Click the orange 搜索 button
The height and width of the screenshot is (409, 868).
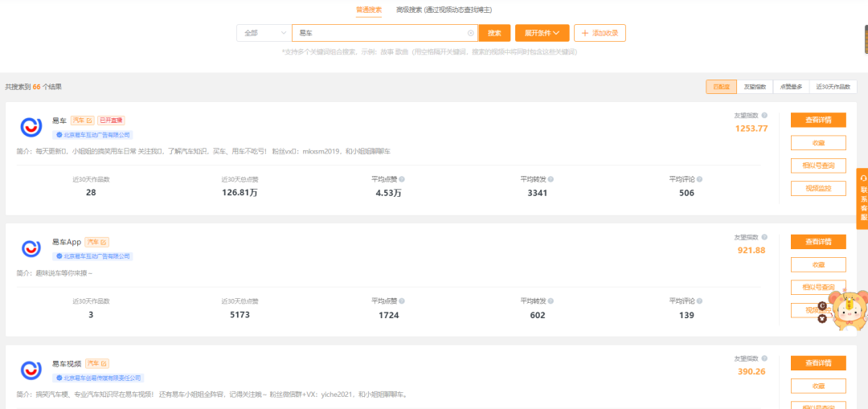[494, 33]
